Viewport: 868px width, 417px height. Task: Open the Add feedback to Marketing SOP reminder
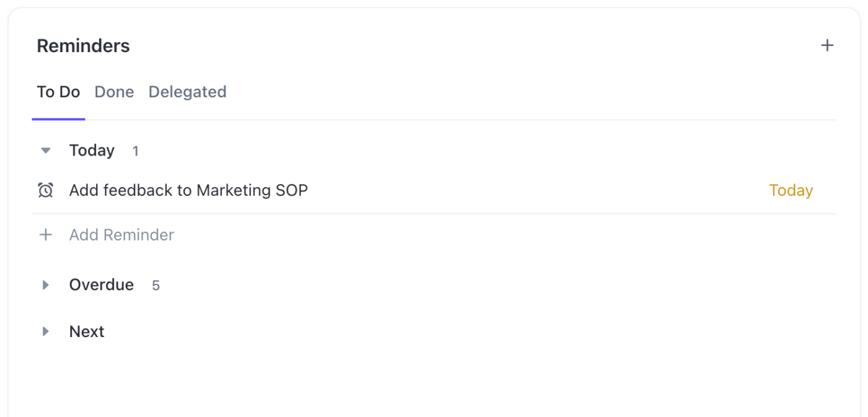[x=188, y=190]
